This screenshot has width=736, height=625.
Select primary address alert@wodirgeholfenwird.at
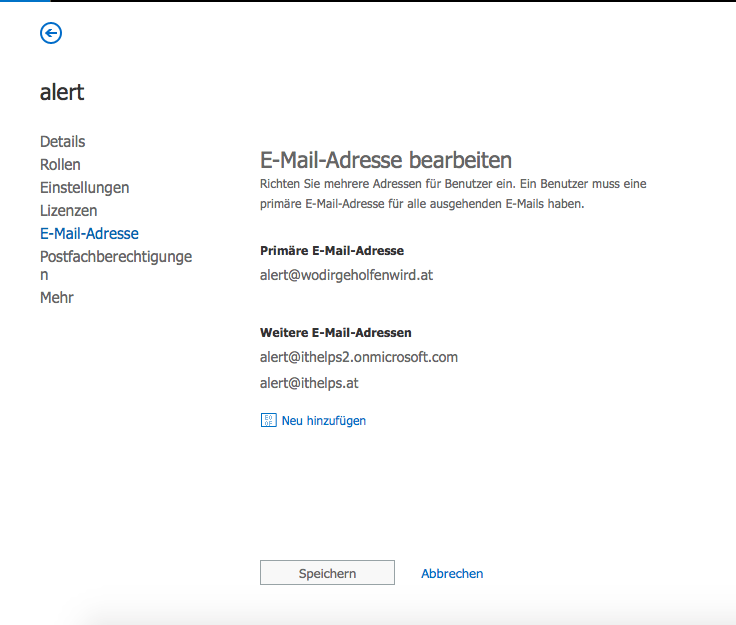(346, 275)
